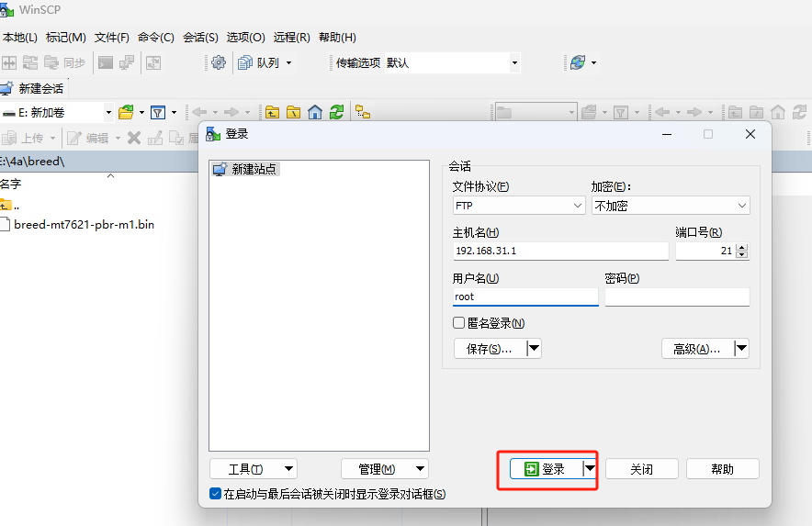Open the 工具 dropdown button

[x=254, y=469]
